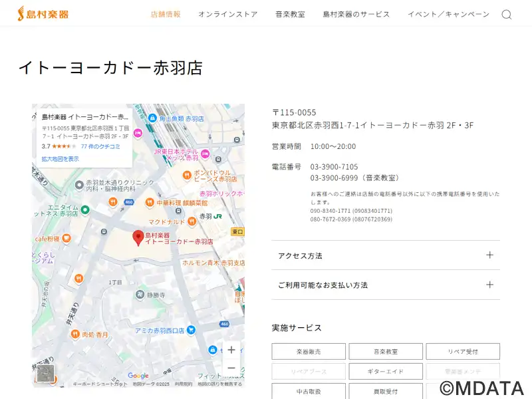
Task: Click the 〒115-0055 postal code text
Action: (294, 112)
